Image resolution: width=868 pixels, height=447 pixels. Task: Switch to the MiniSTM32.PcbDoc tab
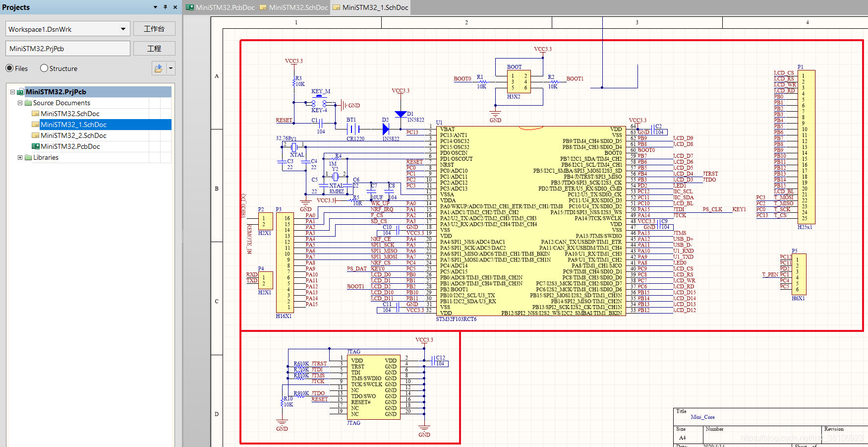pyautogui.click(x=221, y=7)
